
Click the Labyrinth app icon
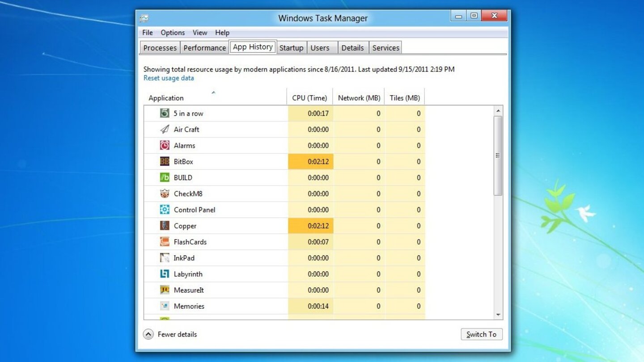[165, 274]
